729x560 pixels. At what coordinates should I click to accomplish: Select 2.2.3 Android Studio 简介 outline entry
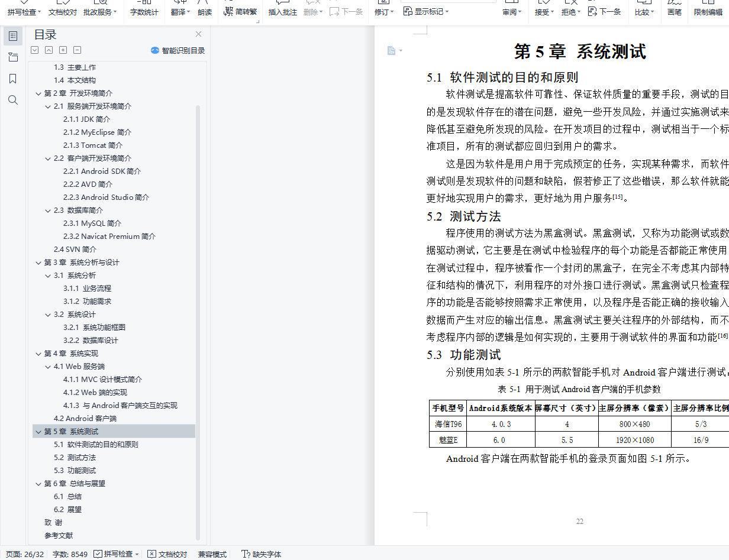[107, 198]
